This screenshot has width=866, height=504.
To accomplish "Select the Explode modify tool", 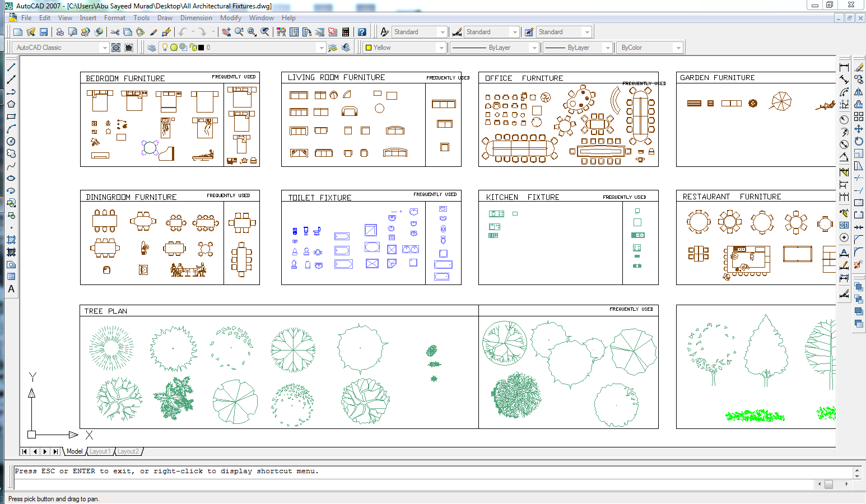I will point(859,264).
